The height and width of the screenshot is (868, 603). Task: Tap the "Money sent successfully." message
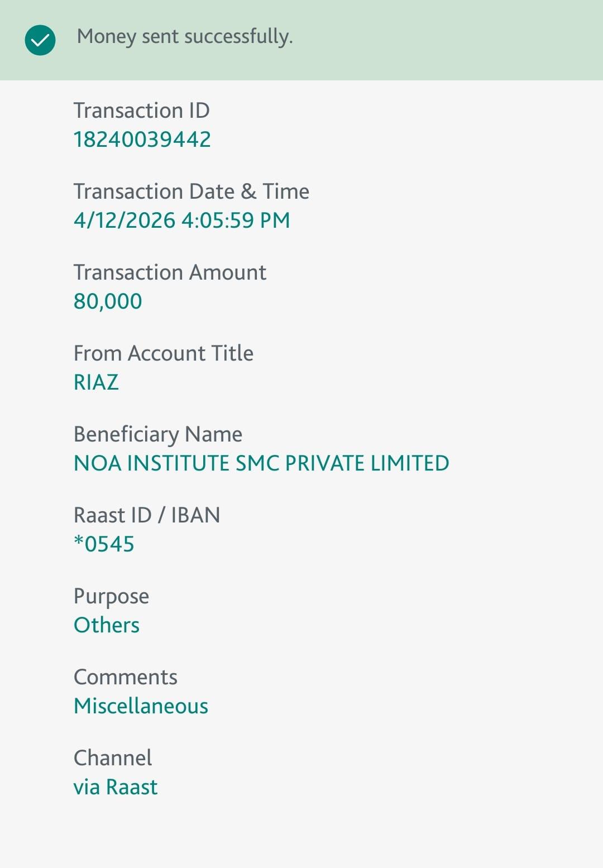[185, 37]
